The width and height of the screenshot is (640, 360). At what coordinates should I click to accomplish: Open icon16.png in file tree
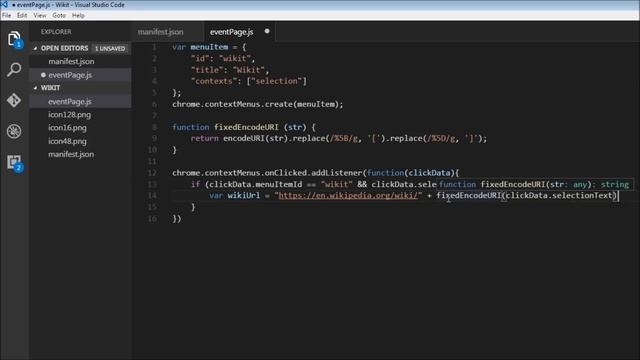coord(67,128)
